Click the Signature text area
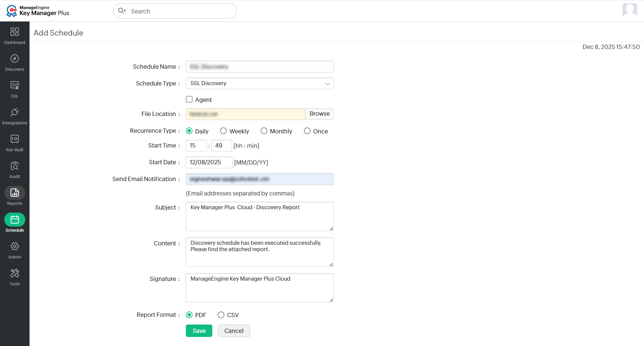Screen dimensions: 644x346 pos(260,288)
